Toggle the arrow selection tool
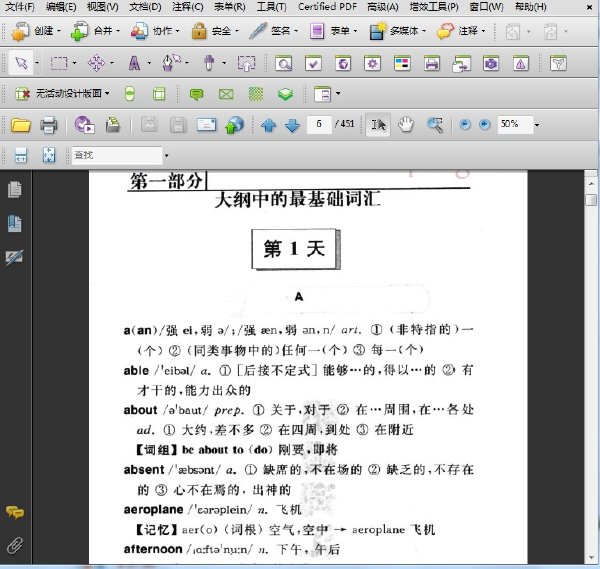This screenshot has width=600, height=569. click(x=21, y=63)
